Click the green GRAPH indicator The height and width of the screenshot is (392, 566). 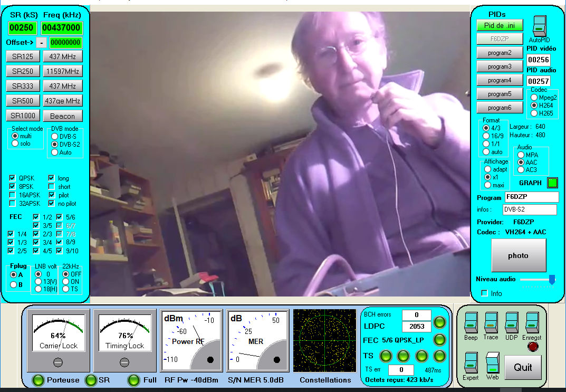tap(552, 183)
